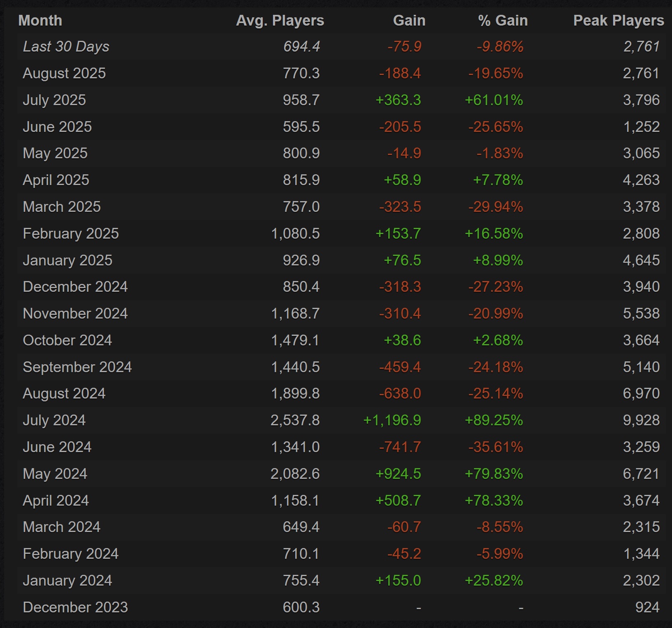Select the November 2024 month cell

click(75, 314)
